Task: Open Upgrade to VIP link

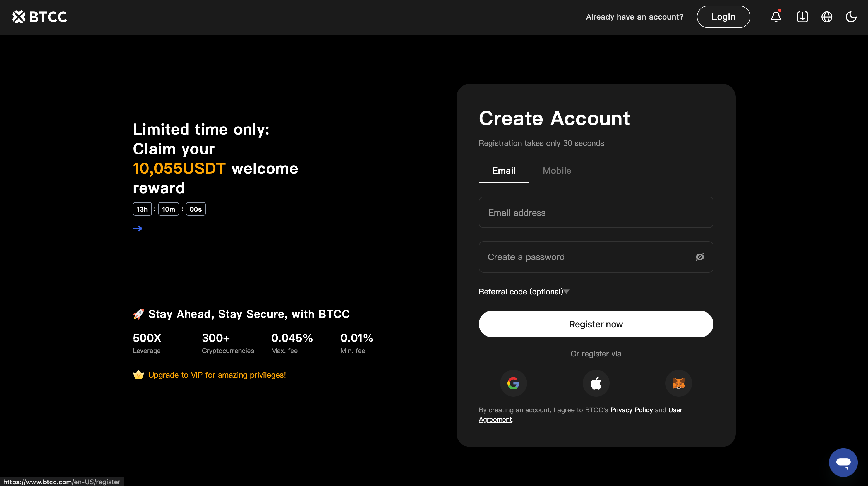Action: [217, 375]
